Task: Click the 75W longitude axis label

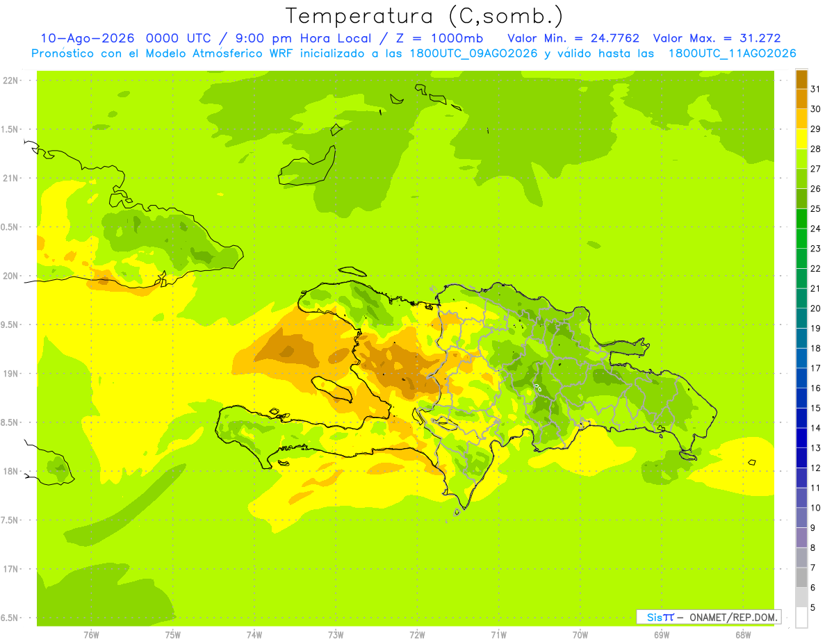Action: [x=173, y=635]
